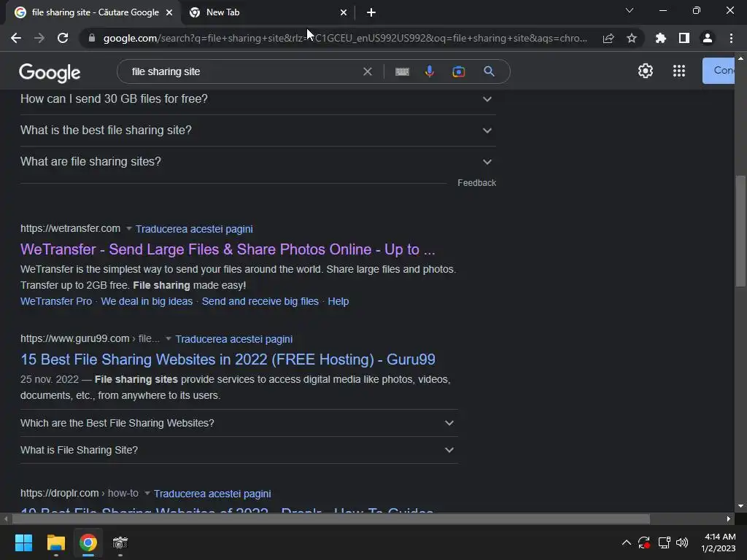
Task: Show hidden system tray icons
Action: click(x=627, y=542)
